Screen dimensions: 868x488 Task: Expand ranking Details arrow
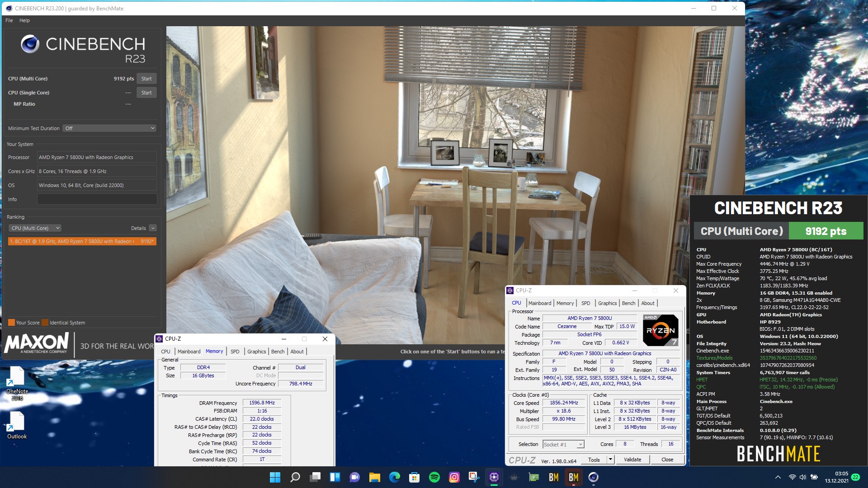153,228
